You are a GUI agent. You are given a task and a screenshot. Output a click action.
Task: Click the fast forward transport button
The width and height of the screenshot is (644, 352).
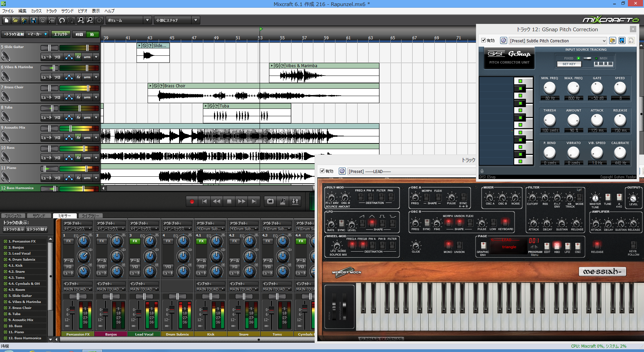(241, 202)
